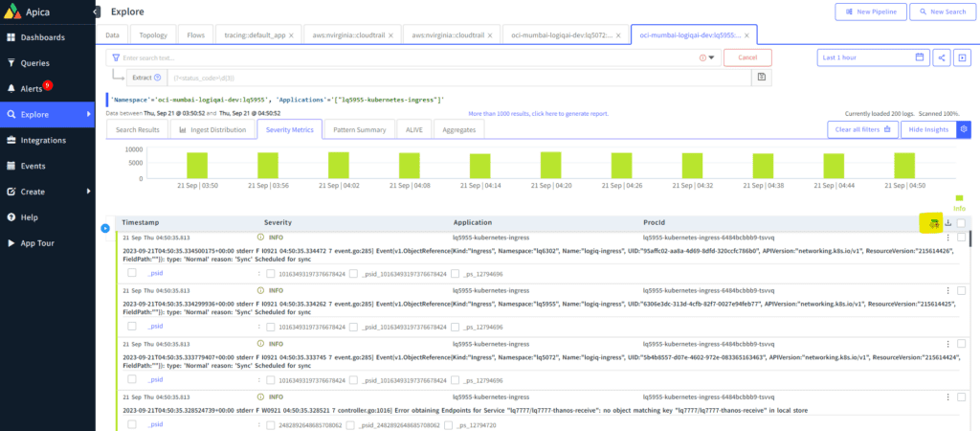Click the generate report link

coord(538,114)
